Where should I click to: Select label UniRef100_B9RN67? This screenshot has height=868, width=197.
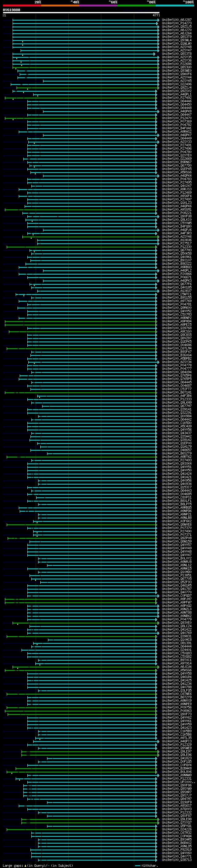177,162
